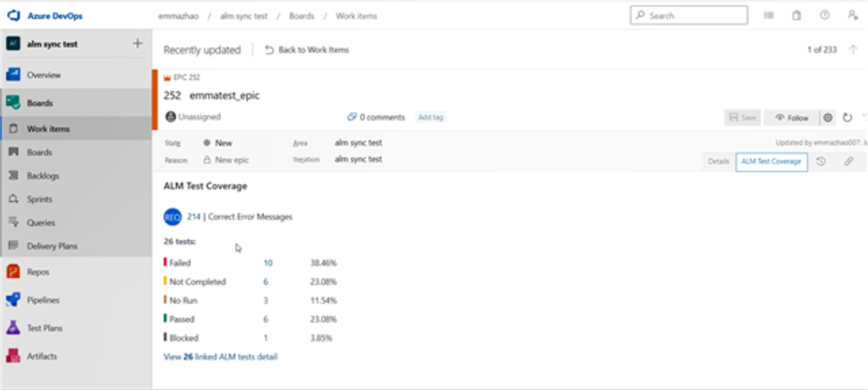The height and width of the screenshot is (390, 868).
Task: Open the Links tab icon
Action: [849, 161]
